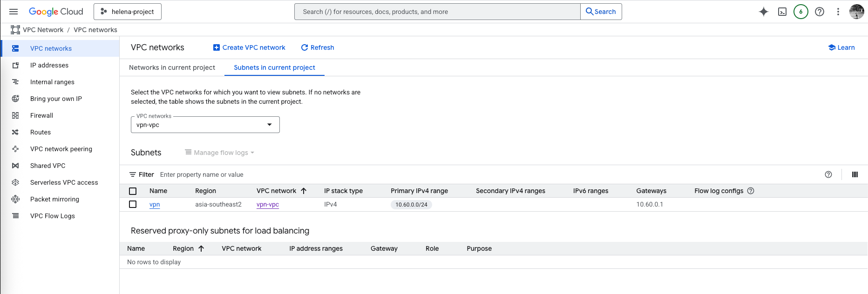This screenshot has width=868, height=294.
Task: Select all subnets header checkbox
Action: [x=133, y=191]
